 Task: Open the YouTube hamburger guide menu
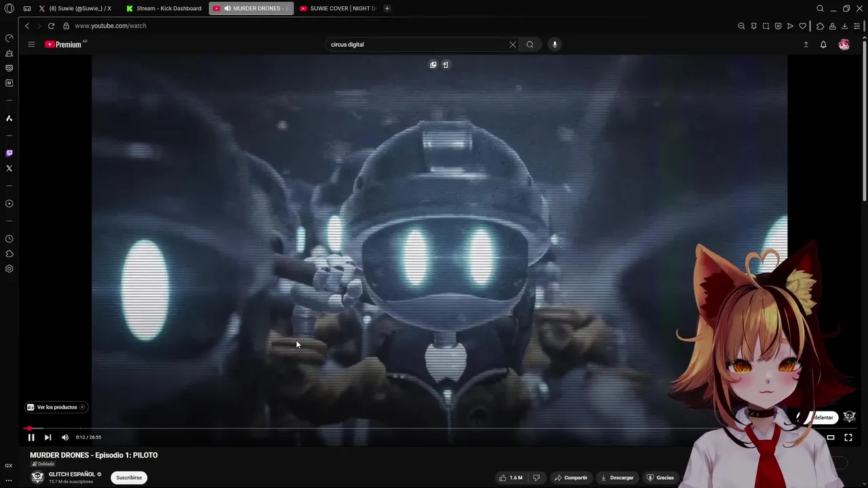(x=31, y=44)
